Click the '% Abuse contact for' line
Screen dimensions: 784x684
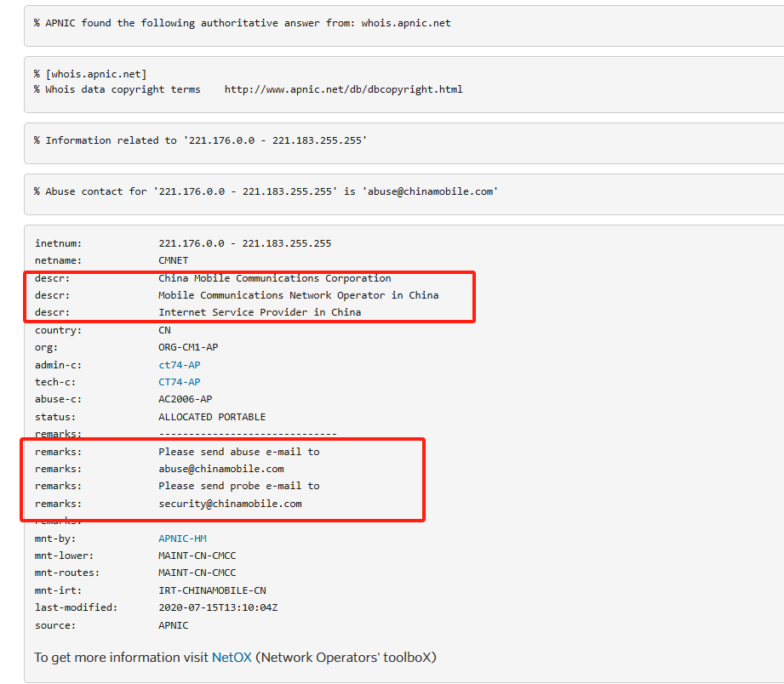click(x=266, y=191)
